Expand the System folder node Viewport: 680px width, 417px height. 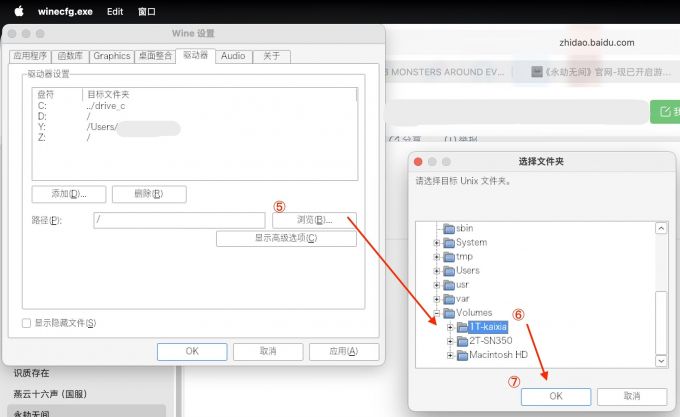point(437,243)
